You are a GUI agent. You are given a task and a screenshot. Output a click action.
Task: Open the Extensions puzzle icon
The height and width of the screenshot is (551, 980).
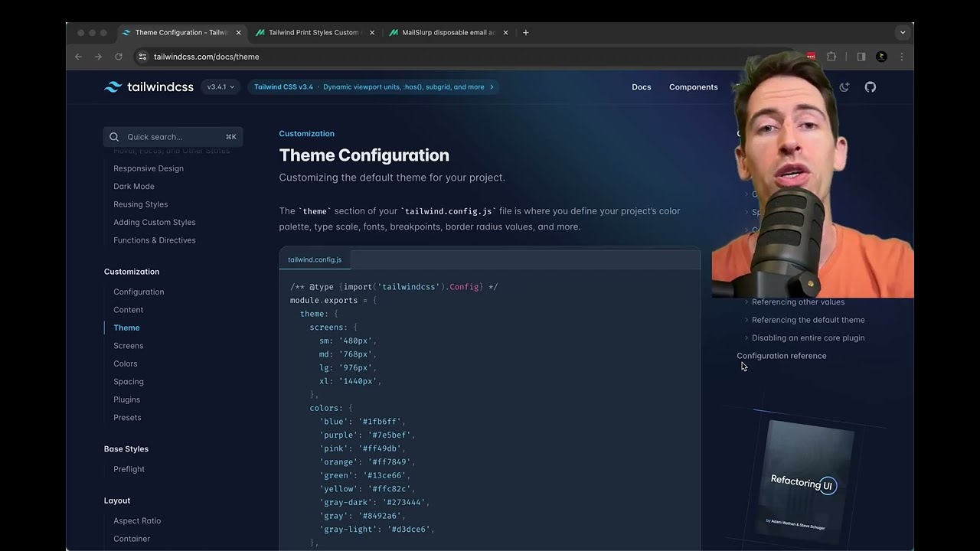point(831,57)
